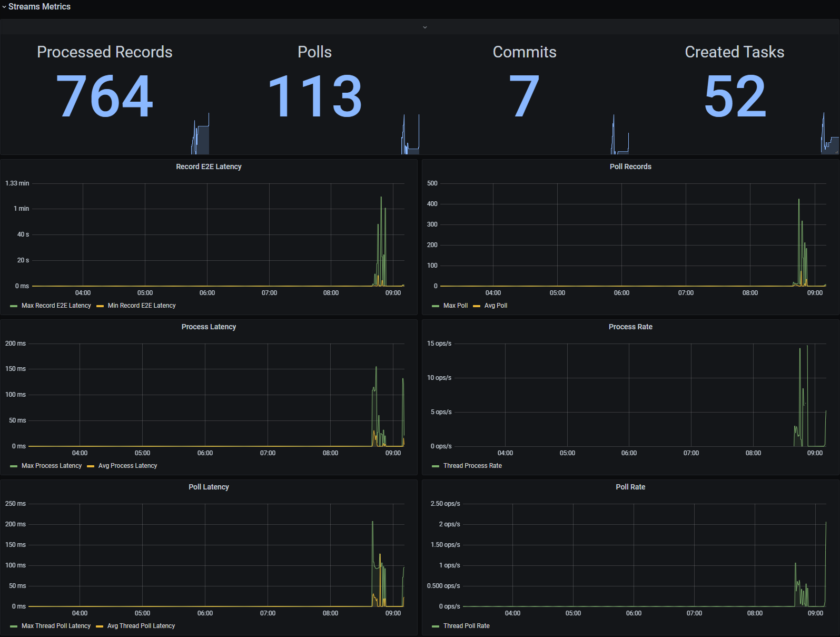Open the Created Tasks panel title menu

pos(735,52)
